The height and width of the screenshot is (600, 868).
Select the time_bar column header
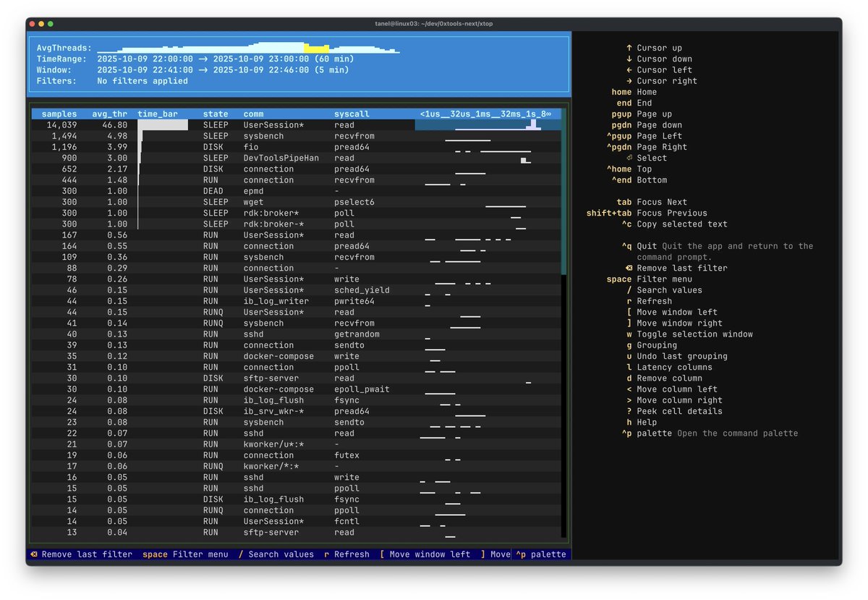click(158, 114)
